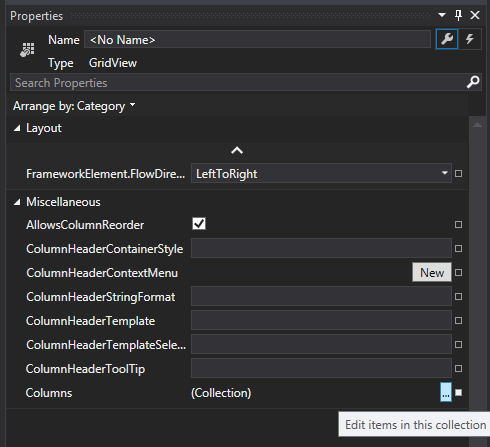Viewport: 490px width, 447px height.
Task: Open ColumnHeaderToolTip property marker
Action: click(x=458, y=368)
